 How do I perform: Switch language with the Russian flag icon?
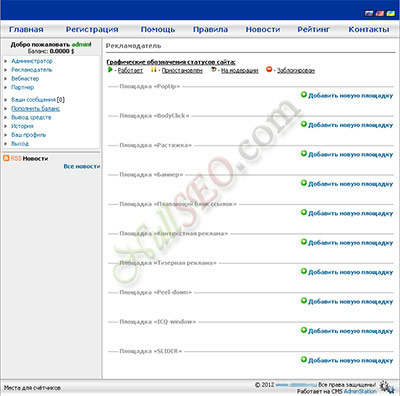tap(369, 13)
